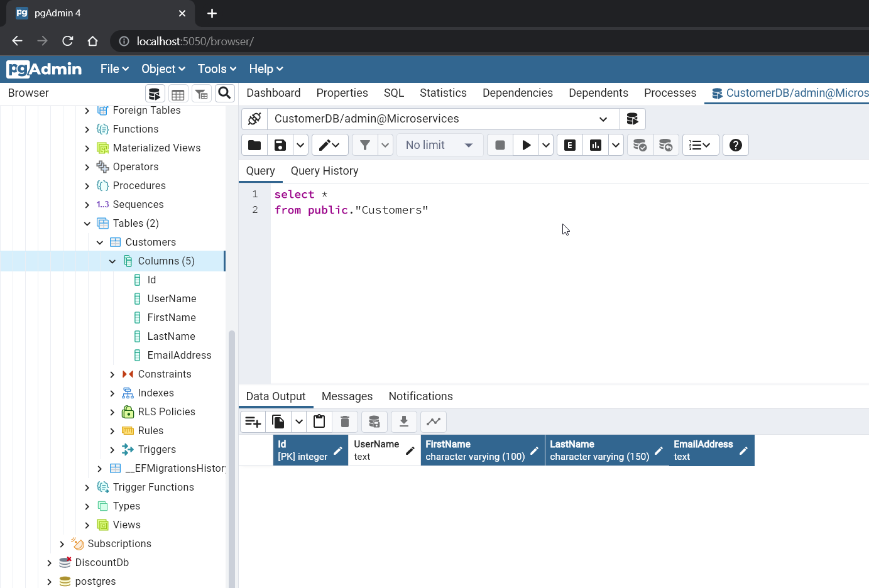Open the copy options dropdown arrow
Image resolution: width=869 pixels, height=588 pixels.
click(x=299, y=422)
